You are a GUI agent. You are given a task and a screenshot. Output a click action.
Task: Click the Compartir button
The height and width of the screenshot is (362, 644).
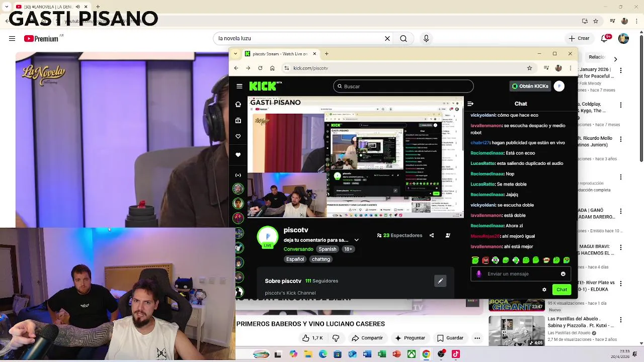pos(367,338)
